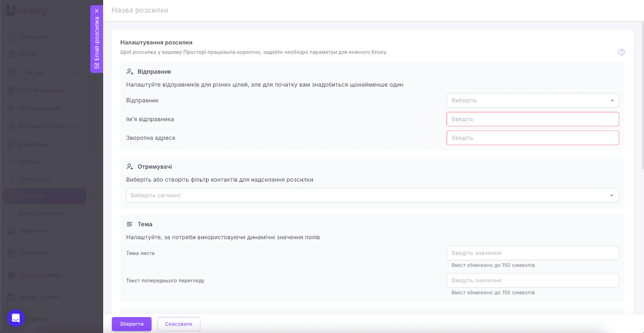The image size is (644, 333).
Task: Click the Тема листа input field
Action: point(532,253)
